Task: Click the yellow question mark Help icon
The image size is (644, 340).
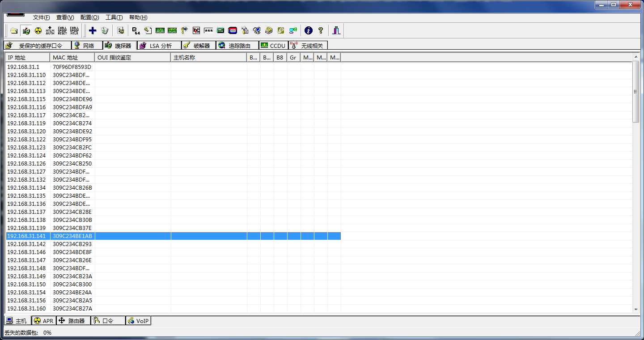Action: click(320, 30)
